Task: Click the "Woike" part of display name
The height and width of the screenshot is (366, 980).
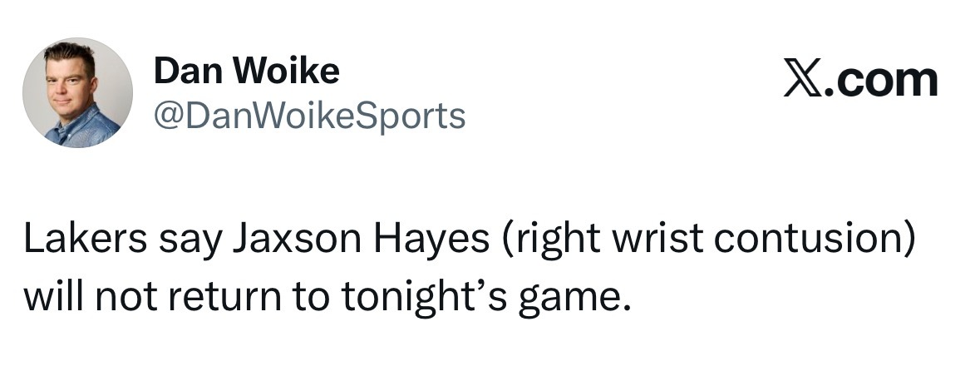Action: (288, 71)
